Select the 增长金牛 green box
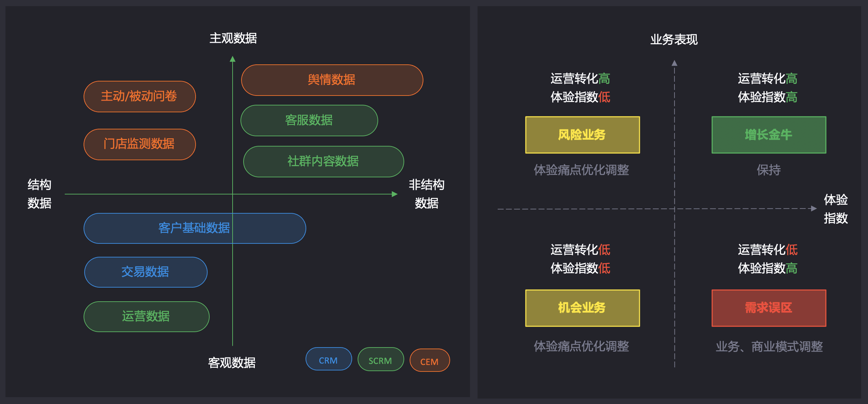Screen dimensions: 868x404 click(769, 135)
